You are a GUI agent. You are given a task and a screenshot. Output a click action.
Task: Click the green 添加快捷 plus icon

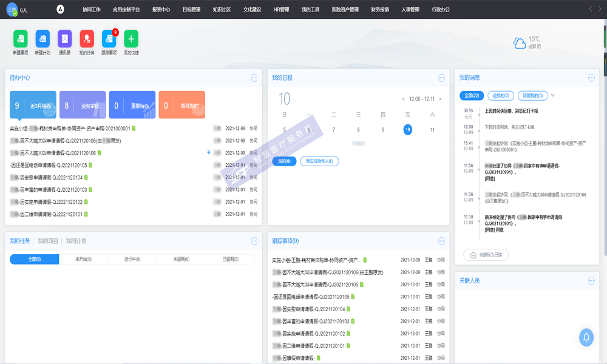(x=131, y=39)
